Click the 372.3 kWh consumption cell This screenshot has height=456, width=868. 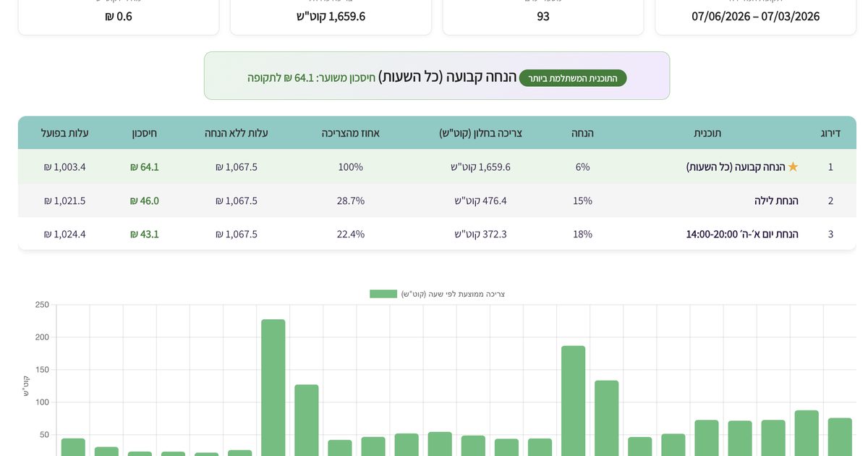pyautogui.click(x=480, y=234)
